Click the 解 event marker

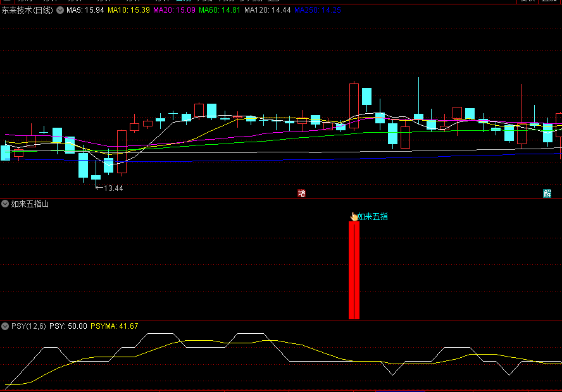tap(547, 193)
